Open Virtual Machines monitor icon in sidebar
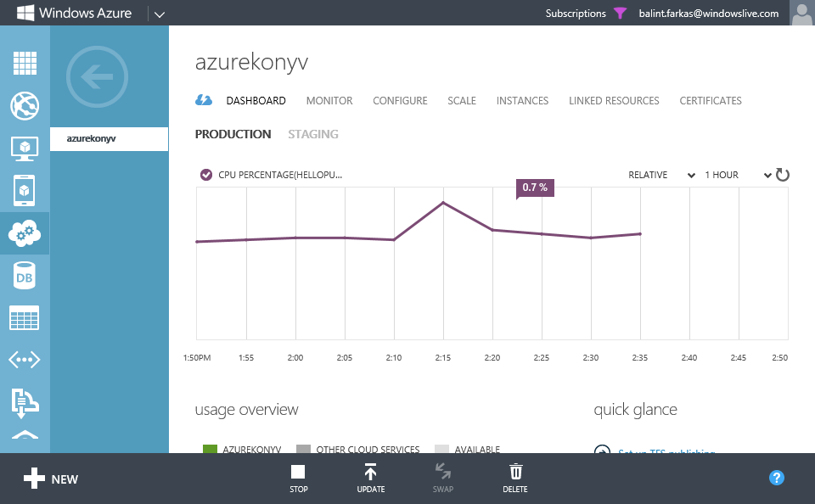The width and height of the screenshot is (815, 504). [x=25, y=148]
